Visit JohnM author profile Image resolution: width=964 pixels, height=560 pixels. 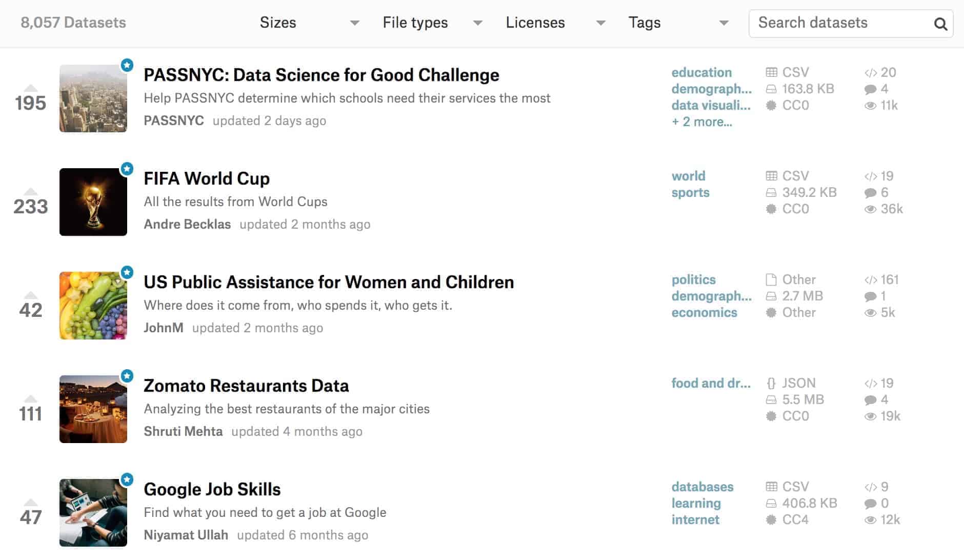click(164, 328)
